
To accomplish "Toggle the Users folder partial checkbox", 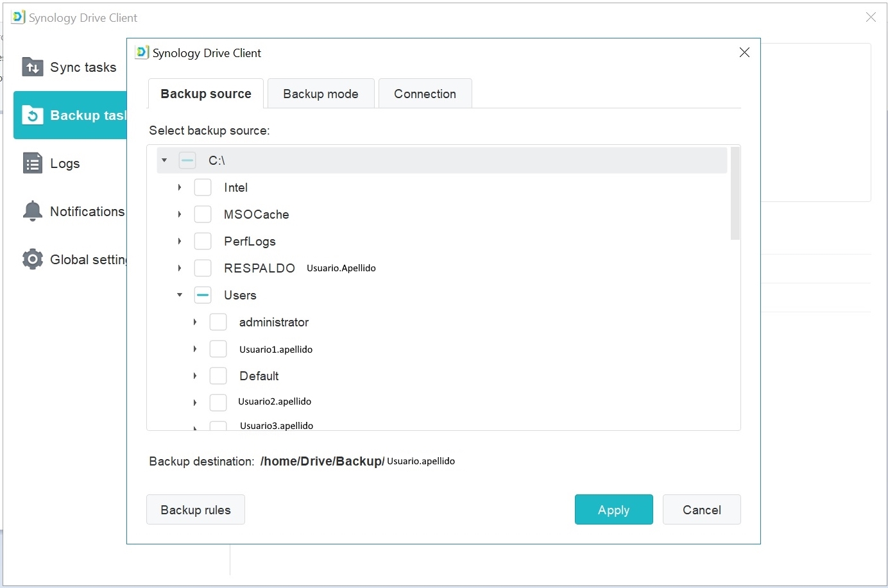I will pos(203,295).
